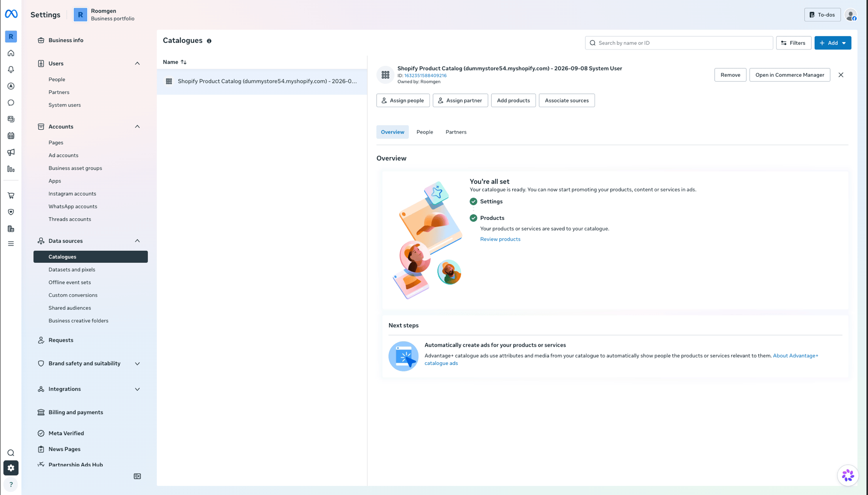This screenshot has width=868, height=495.
Task: Click catalogue grid icon in details header
Action: [385, 75]
